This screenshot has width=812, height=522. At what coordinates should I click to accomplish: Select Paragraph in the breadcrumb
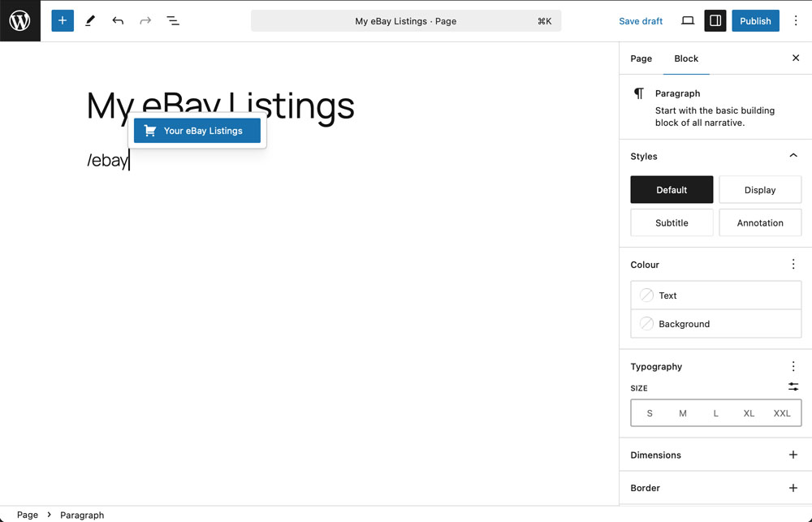point(82,515)
